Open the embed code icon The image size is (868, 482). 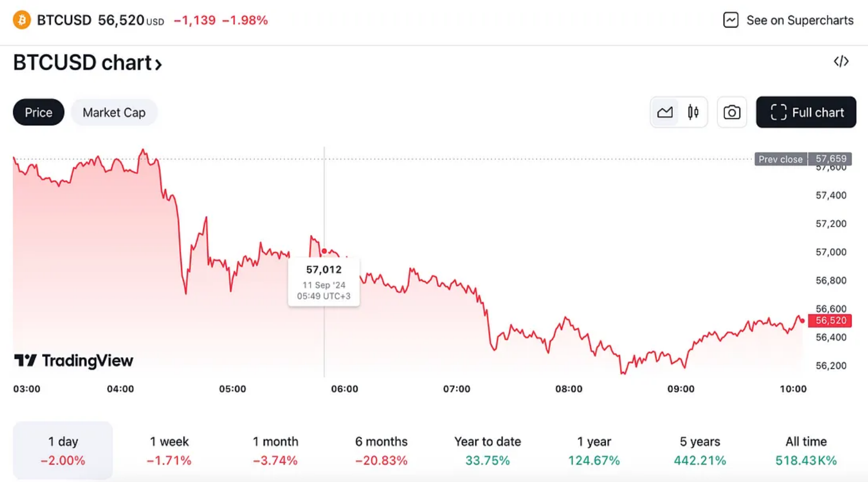click(841, 61)
